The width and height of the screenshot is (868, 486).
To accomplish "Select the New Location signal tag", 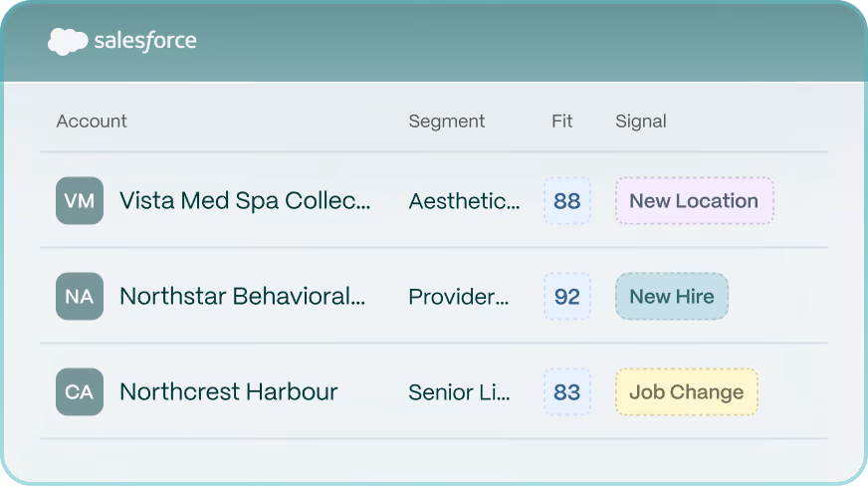I will (694, 200).
